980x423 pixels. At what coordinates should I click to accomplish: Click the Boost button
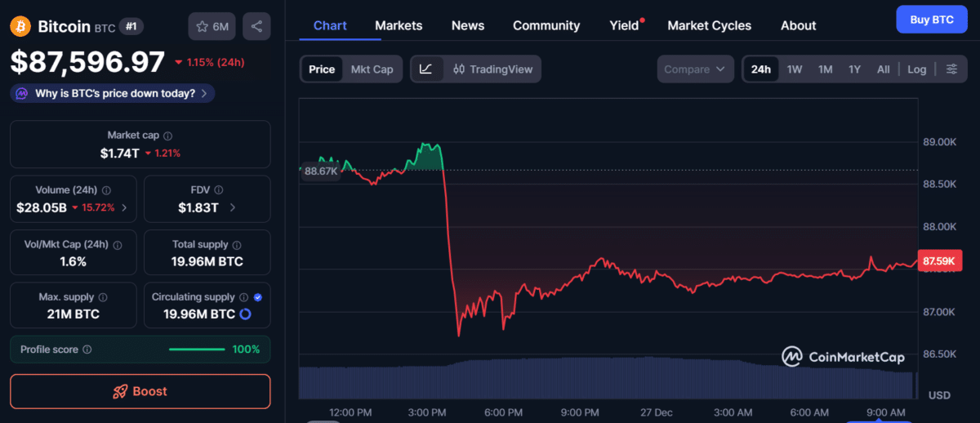tap(140, 391)
